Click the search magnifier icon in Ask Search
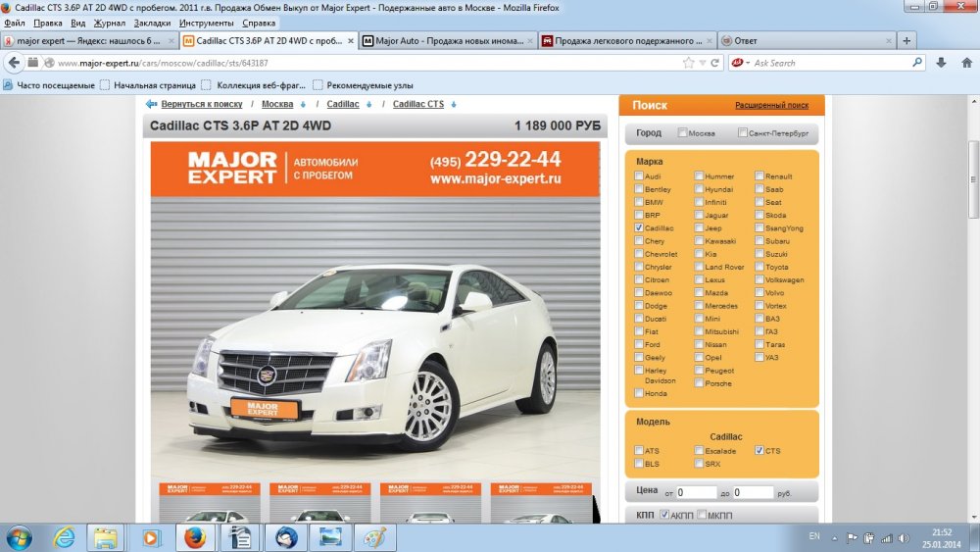 click(x=917, y=63)
